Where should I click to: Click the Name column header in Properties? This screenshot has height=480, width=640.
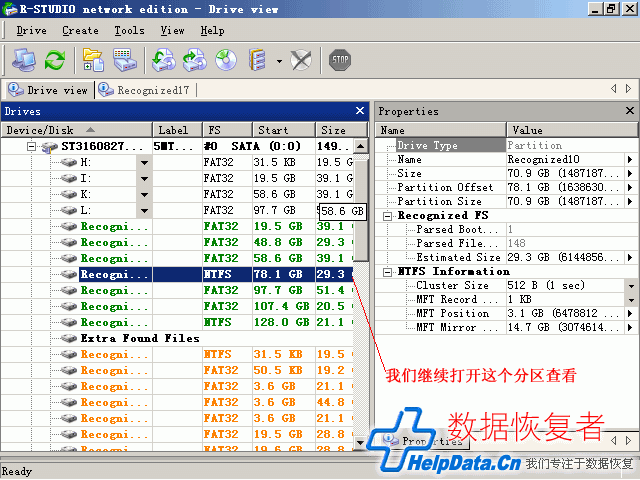440,130
